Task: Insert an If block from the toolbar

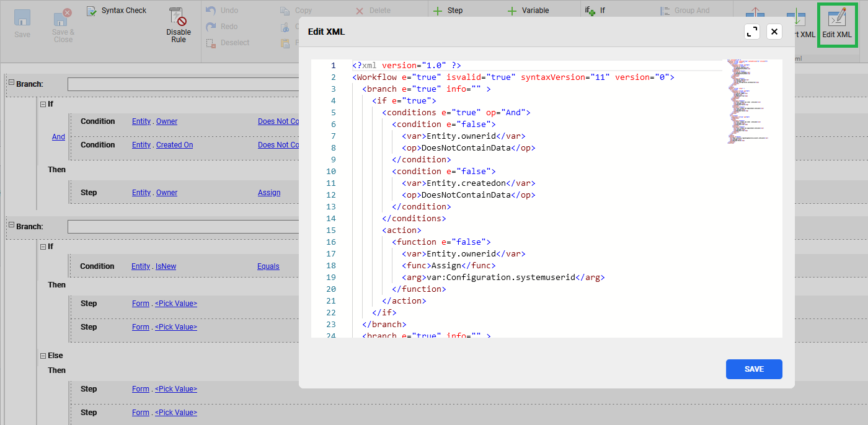Action: click(x=595, y=11)
